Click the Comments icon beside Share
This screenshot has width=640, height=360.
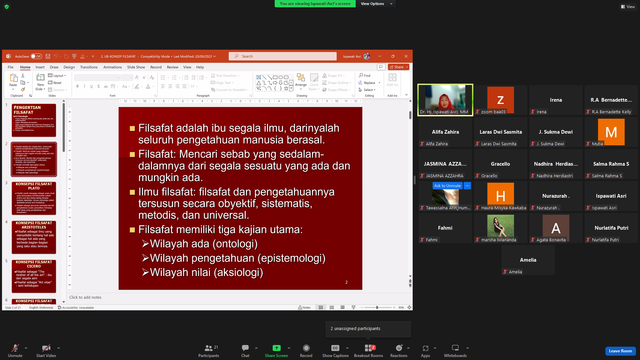tap(381, 67)
